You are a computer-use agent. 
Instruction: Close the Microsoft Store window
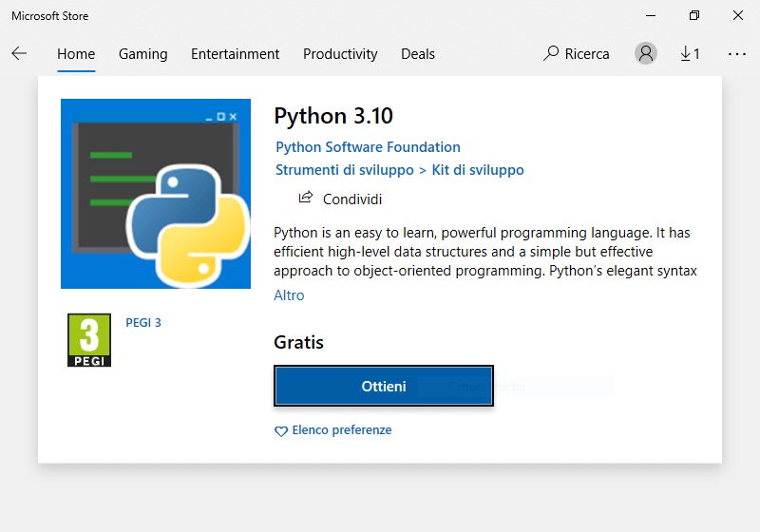coord(738,15)
